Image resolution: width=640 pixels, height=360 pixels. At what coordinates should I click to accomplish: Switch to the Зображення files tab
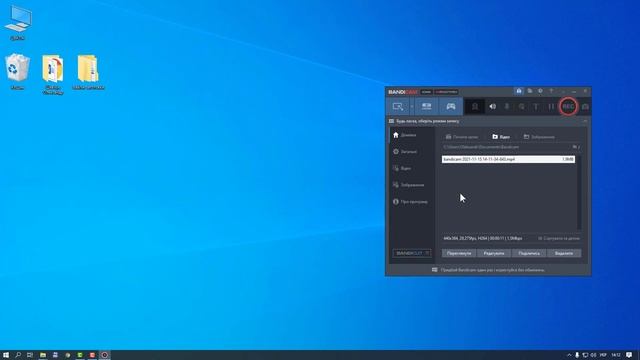[x=539, y=137]
